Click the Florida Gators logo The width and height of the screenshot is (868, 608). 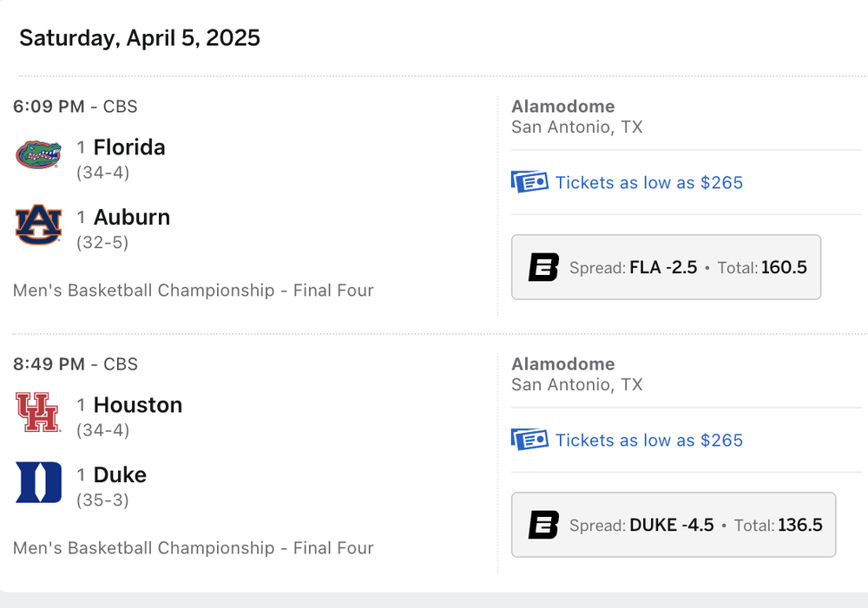(39, 155)
